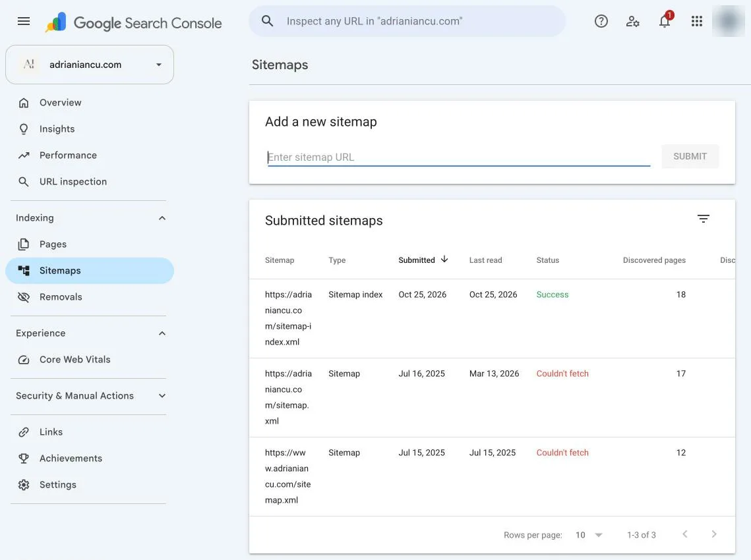
Task: Click the Submitted sort direction arrow
Action: 444,259
